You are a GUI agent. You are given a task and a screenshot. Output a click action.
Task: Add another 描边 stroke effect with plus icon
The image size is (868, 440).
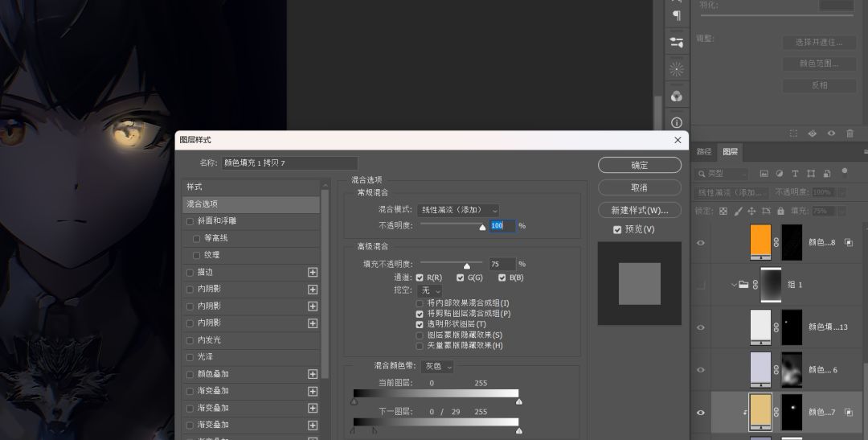coord(313,272)
